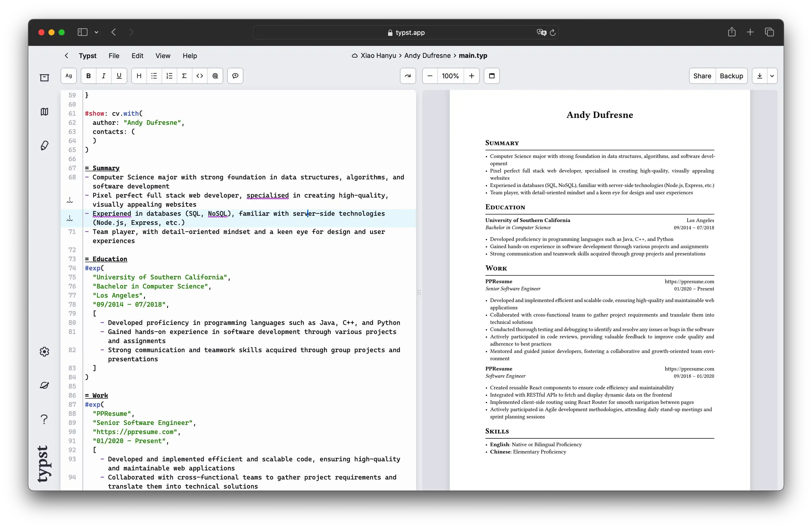Click Andy Dufresne project in the breadcrumb

pyautogui.click(x=427, y=56)
